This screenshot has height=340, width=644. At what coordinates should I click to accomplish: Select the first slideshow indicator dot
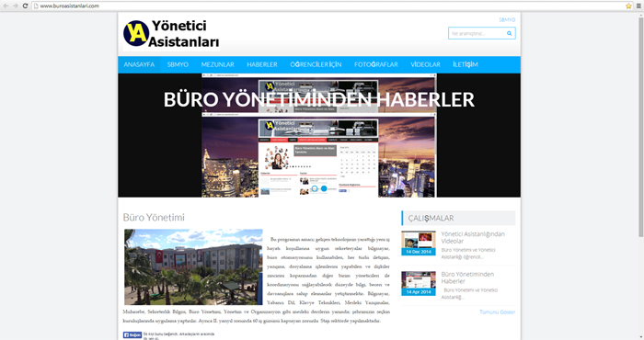click(x=315, y=188)
